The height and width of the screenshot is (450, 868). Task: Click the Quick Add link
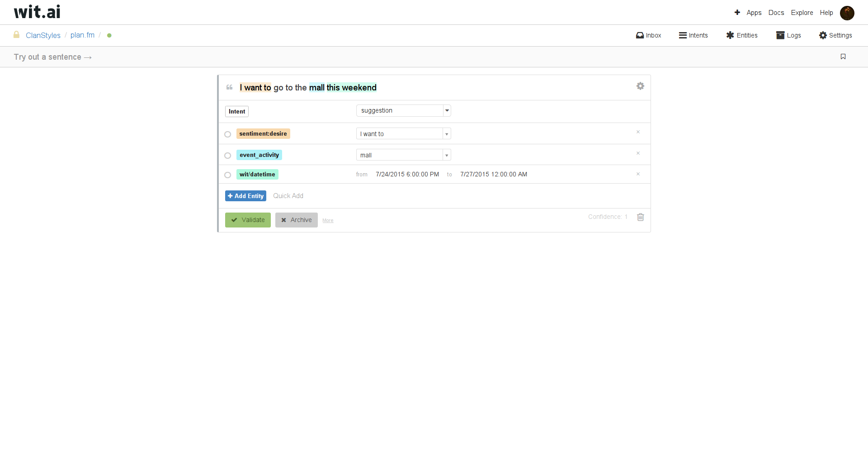288,196
